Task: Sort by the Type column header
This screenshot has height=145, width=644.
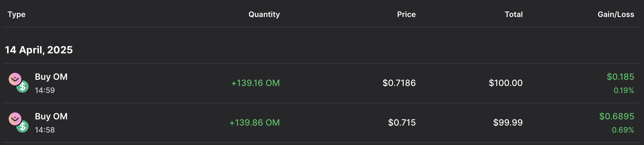Action: (16, 14)
